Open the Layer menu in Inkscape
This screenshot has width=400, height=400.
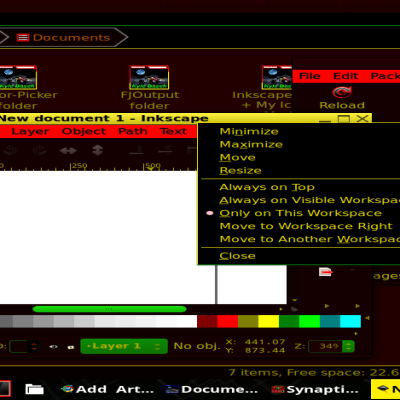pyautogui.click(x=30, y=131)
